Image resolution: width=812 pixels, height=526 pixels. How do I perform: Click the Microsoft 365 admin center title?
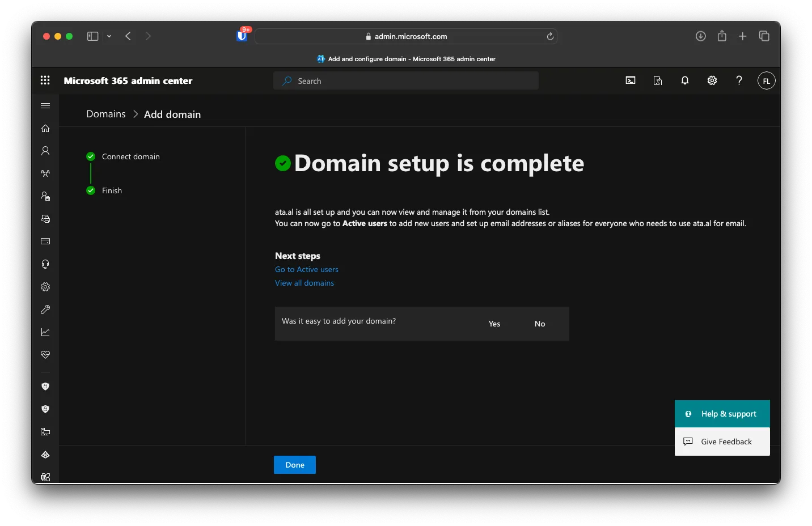pyautogui.click(x=128, y=80)
